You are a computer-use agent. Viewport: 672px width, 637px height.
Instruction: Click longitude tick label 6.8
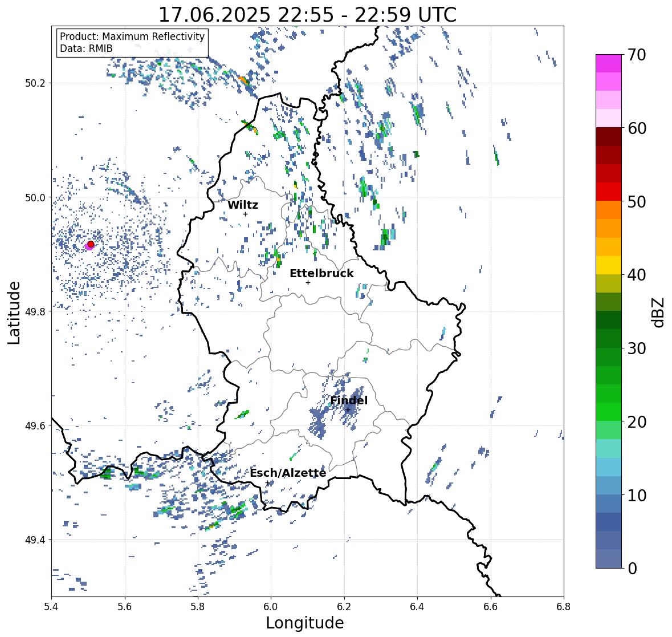point(563,606)
